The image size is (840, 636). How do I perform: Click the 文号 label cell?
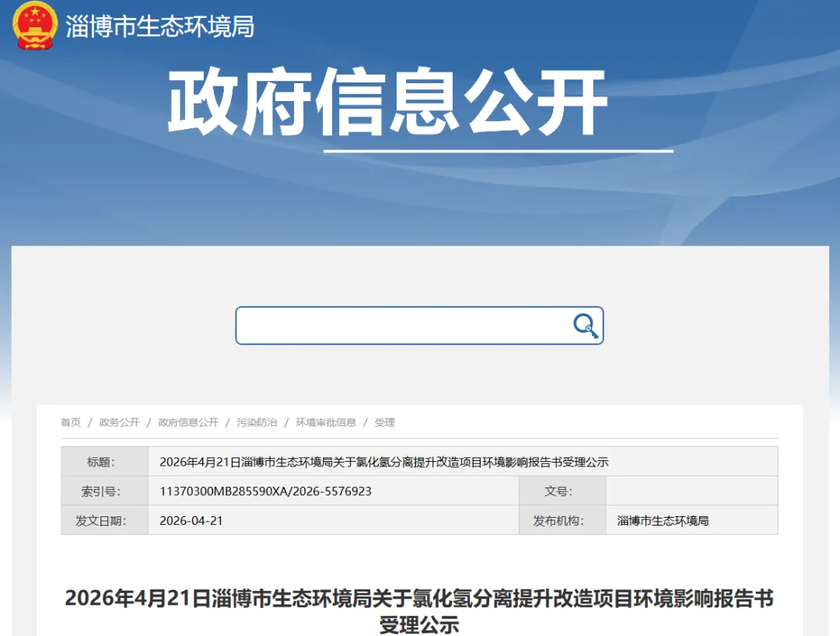pyautogui.click(x=562, y=491)
